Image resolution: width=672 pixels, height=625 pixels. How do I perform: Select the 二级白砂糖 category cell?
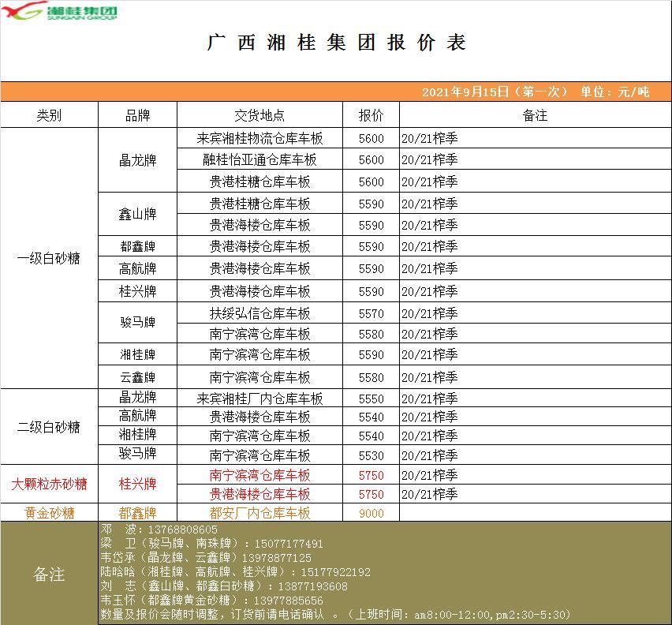49,427
